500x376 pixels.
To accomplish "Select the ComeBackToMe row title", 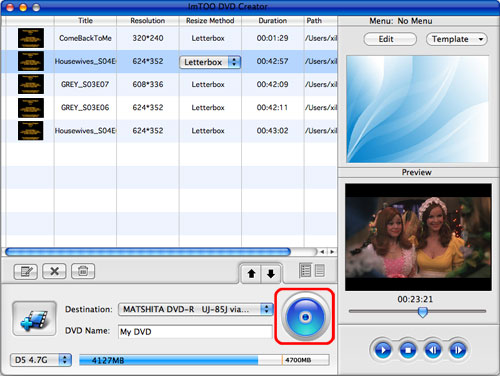I will [85, 38].
